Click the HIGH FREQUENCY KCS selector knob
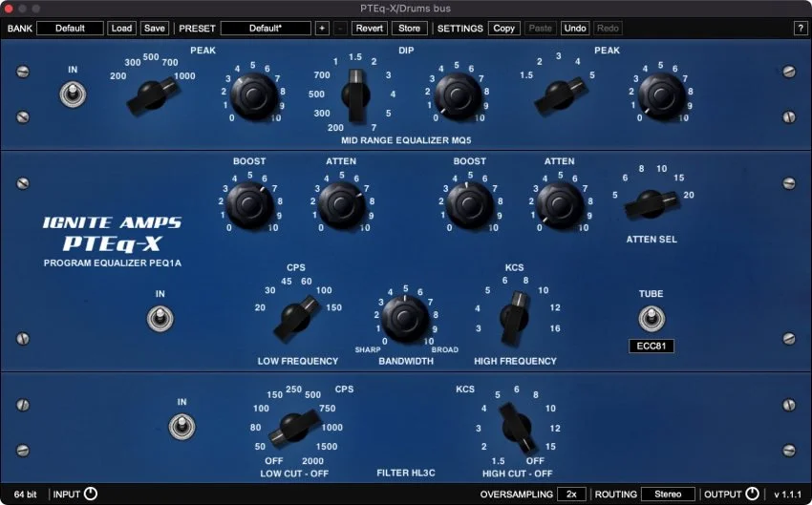The height and width of the screenshot is (505, 812). tap(514, 318)
